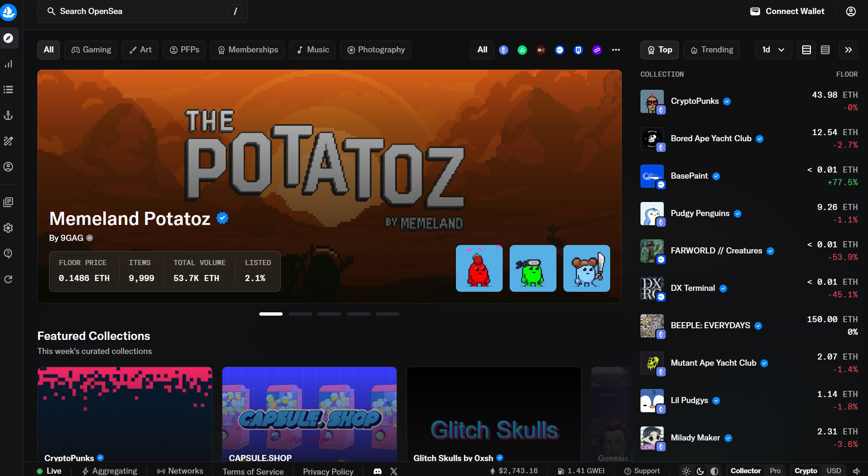
Task: Click the anchor icon in sidebar
Action: tap(8, 115)
